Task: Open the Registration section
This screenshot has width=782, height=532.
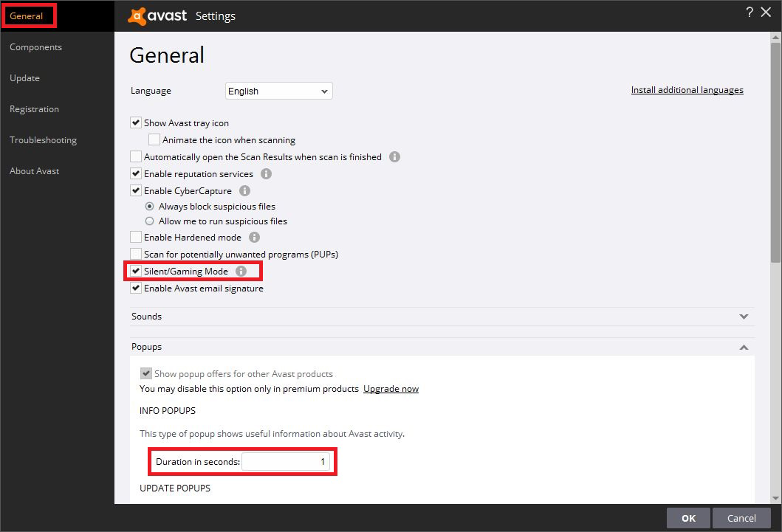Action: (35, 109)
